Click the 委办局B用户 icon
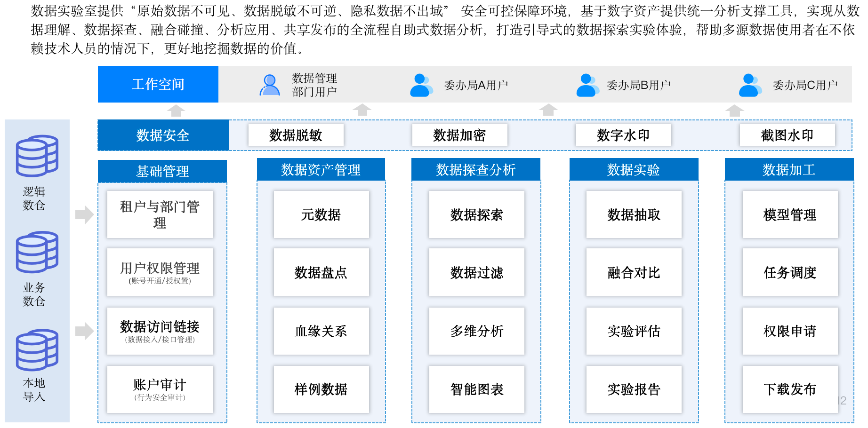Viewport: 868px width, 428px height. (587, 85)
